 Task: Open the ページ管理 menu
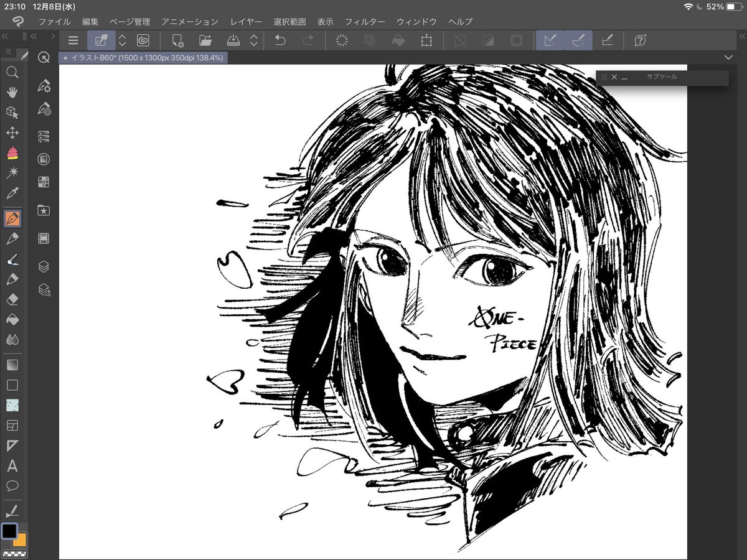point(129,22)
